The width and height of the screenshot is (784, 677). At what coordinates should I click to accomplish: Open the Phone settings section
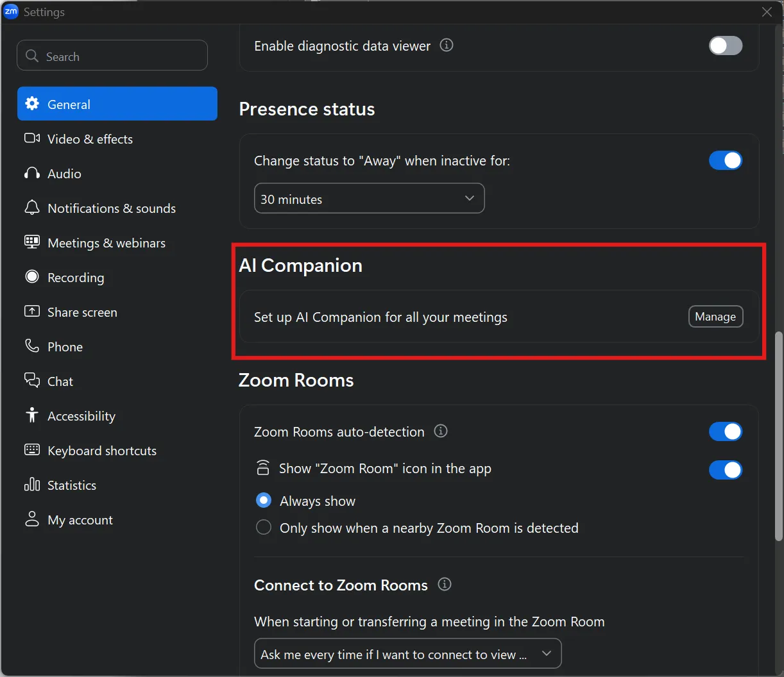tap(117, 346)
